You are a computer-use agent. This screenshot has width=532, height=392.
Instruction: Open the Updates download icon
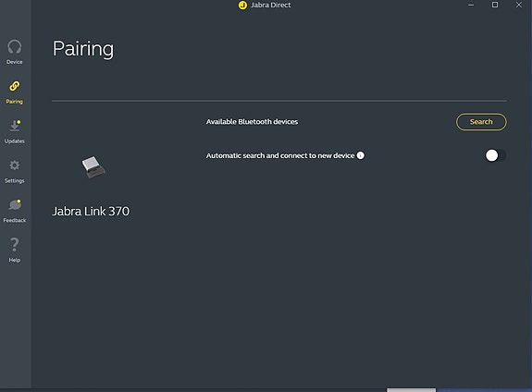click(15, 125)
